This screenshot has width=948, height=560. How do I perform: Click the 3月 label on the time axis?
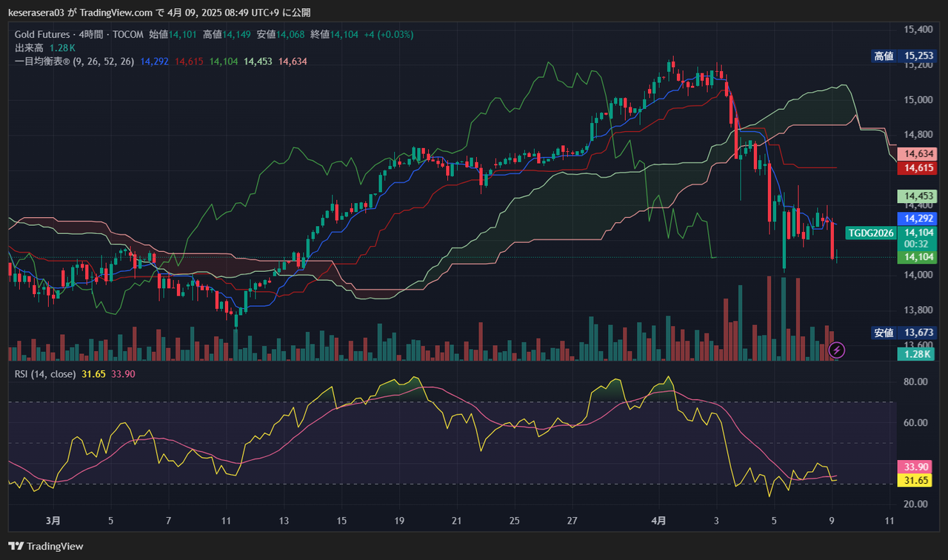click(x=53, y=521)
